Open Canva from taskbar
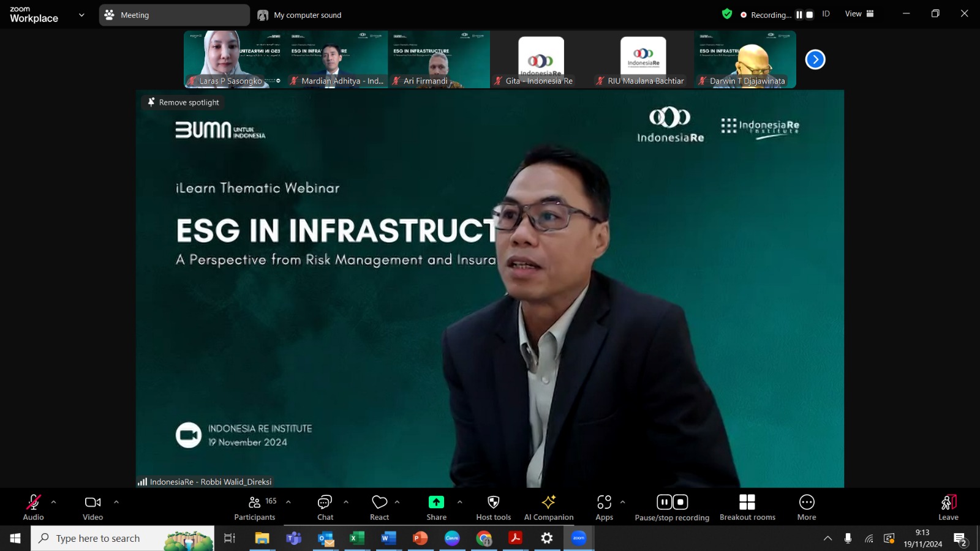The width and height of the screenshot is (980, 551). tap(452, 538)
